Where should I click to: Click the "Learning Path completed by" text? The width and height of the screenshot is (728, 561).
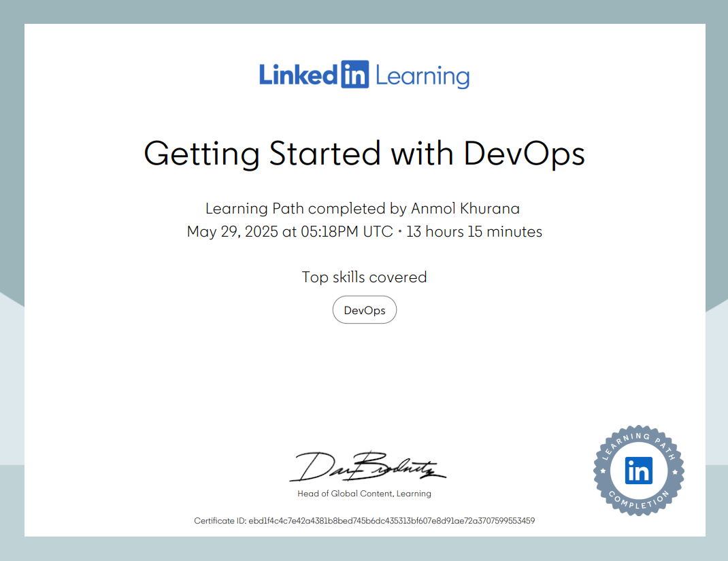pos(306,208)
